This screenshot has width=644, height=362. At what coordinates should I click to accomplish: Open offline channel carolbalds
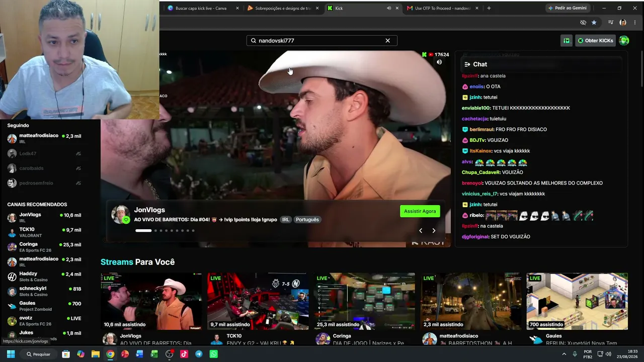(x=44, y=168)
